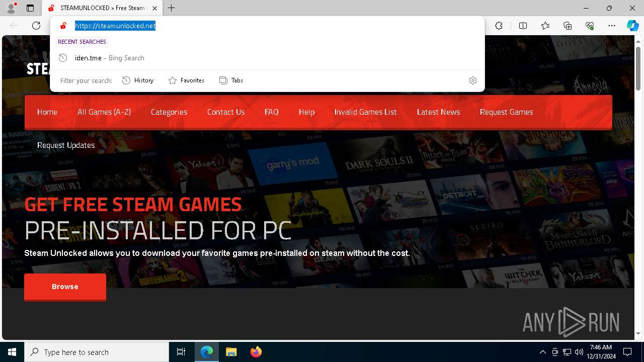Filter search suggestions by Tabs
This screenshot has width=644, height=362.
tap(231, 80)
